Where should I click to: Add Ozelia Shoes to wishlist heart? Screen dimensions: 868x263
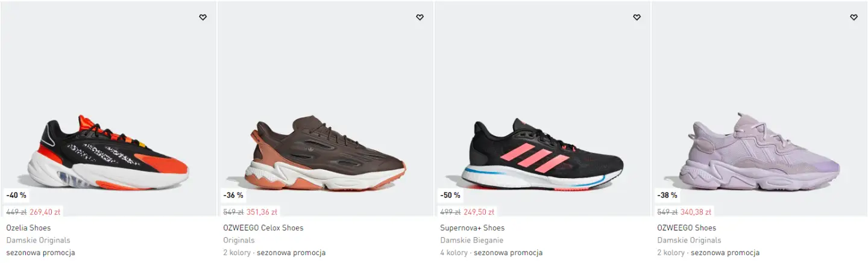[203, 17]
